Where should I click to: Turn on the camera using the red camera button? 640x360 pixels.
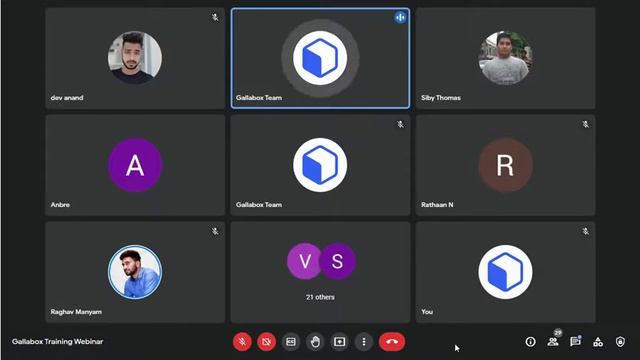click(267, 342)
